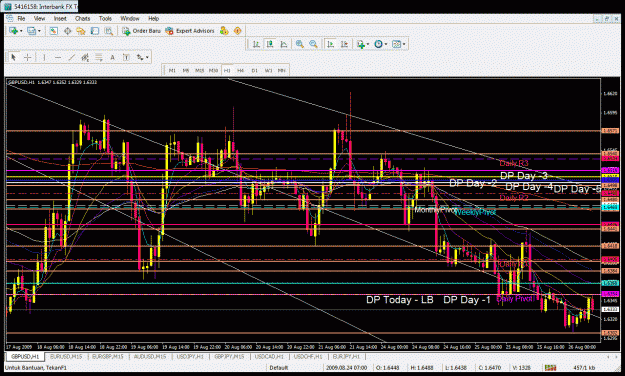Screen dimensions: 625x376
Task: Expand the Indicators dropdown arrow
Action: click(368, 45)
